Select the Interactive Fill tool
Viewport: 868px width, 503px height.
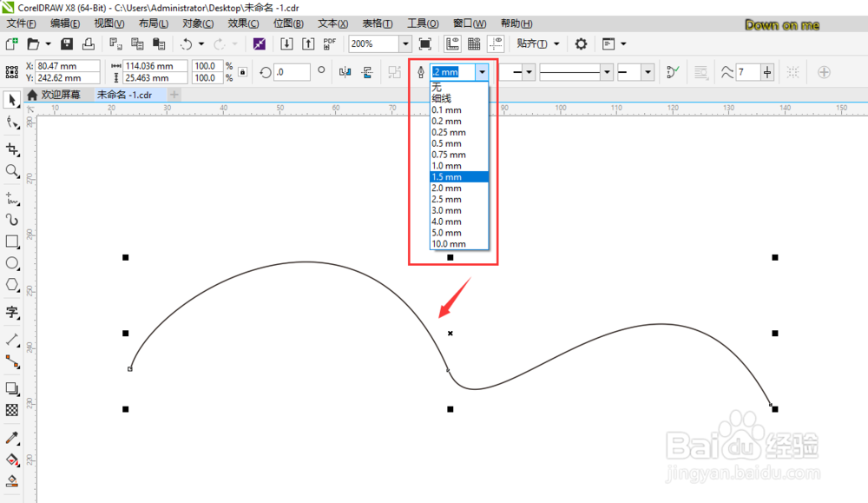[11, 460]
